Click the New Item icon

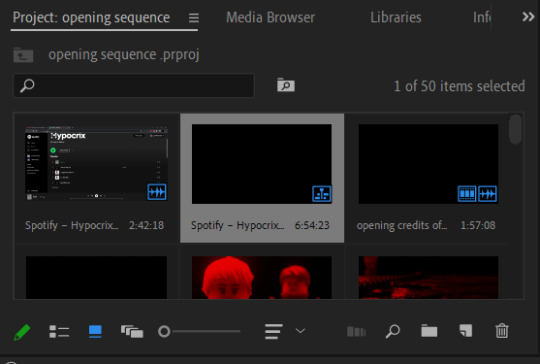click(466, 331)
